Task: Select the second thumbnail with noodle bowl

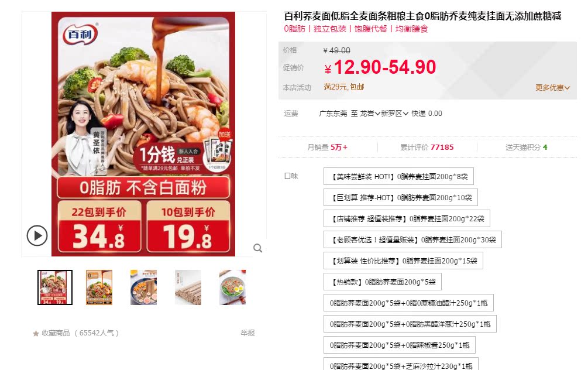Action: 99,287
